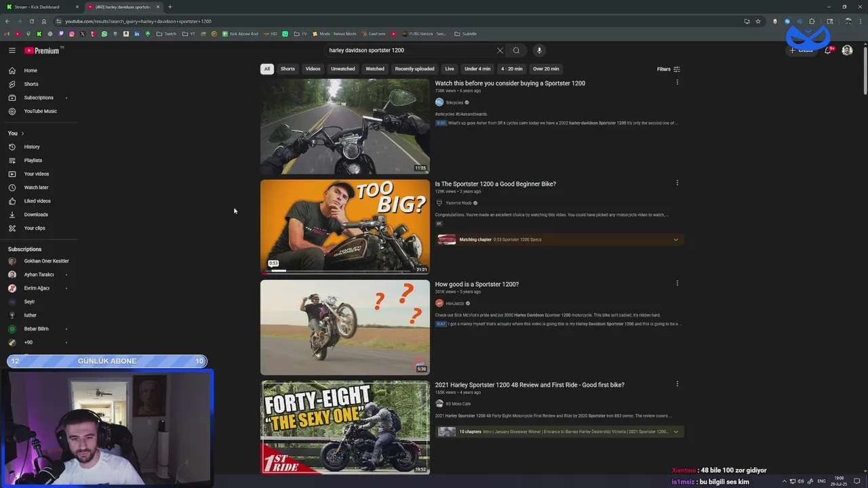Open Shorts from the sidebar
This screenshot has height=488, width=868.
[39, 84]
